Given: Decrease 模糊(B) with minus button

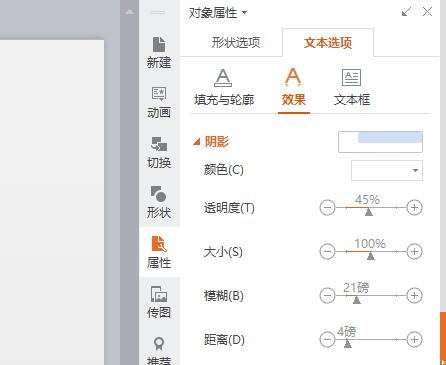Looking at the screenshot, I should pos(327,295).
